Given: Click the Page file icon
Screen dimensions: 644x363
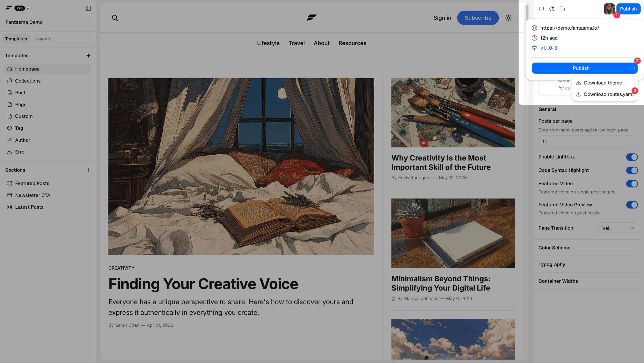Looking at the screenshot, I should [9, 104].
